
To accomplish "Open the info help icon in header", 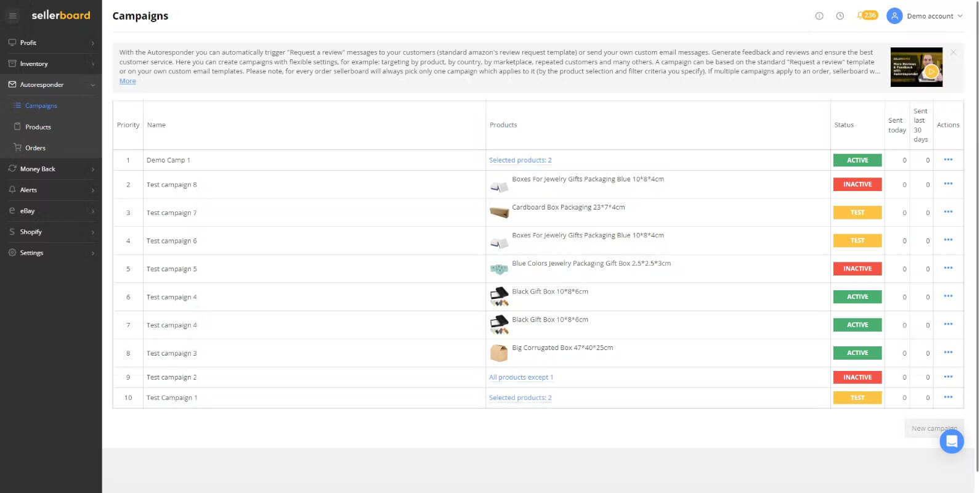I will click(x=819, y=16).
